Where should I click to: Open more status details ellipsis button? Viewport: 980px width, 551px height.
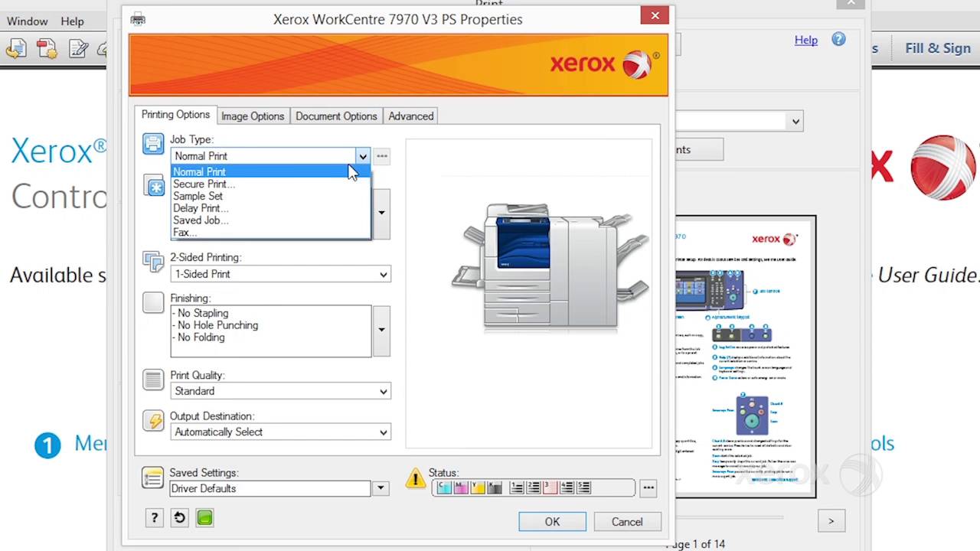648,488
